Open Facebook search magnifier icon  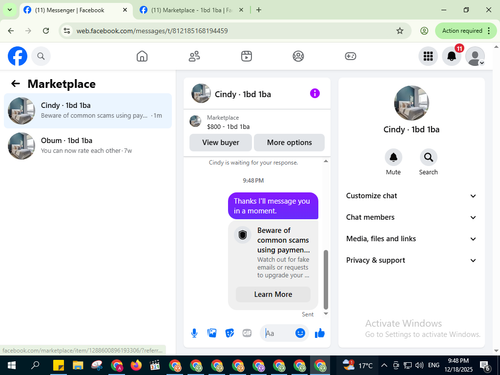click(x=41, y=56)
